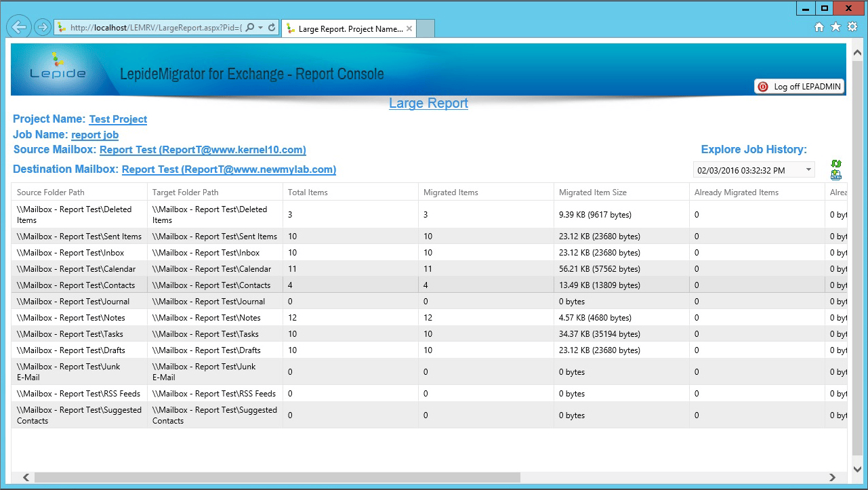Select the target Tasks folder path cell

coord(215,334)
